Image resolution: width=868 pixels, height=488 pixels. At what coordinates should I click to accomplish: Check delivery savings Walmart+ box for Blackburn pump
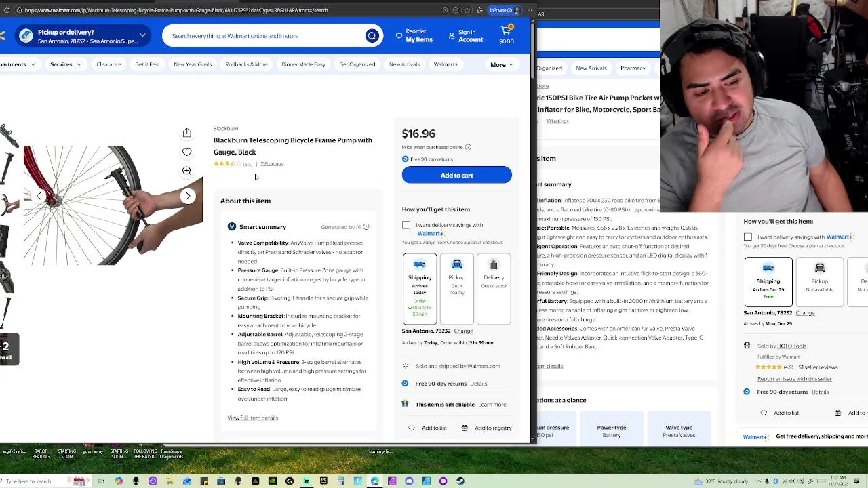406,226
